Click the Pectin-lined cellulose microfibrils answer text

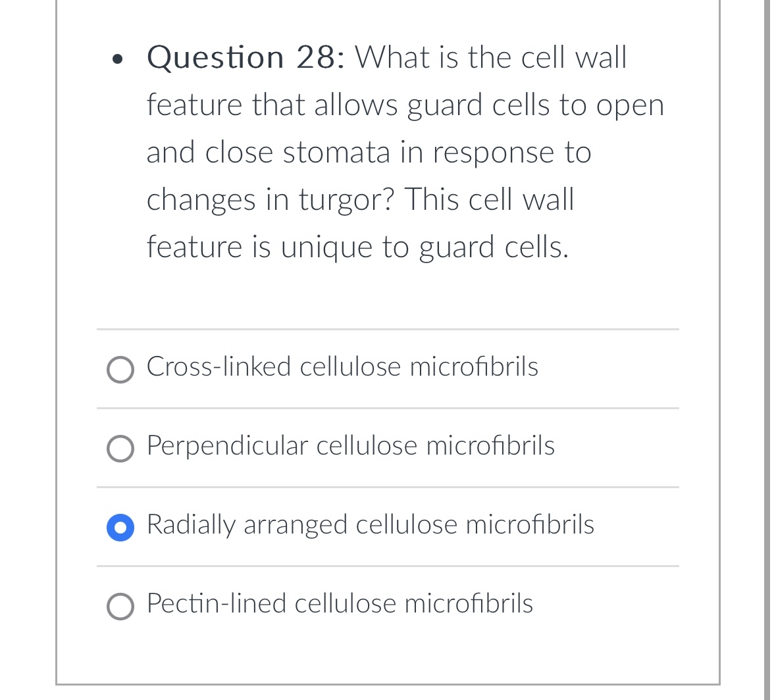pos(339,603)
